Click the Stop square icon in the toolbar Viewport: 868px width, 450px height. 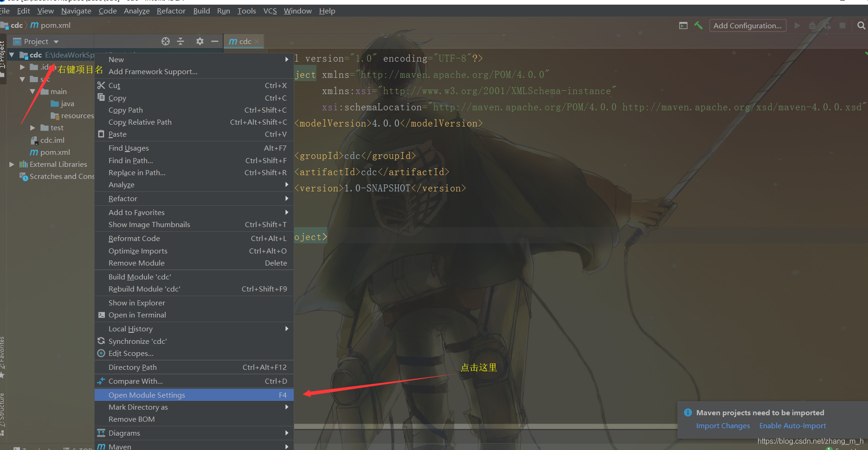coord(842,25)
